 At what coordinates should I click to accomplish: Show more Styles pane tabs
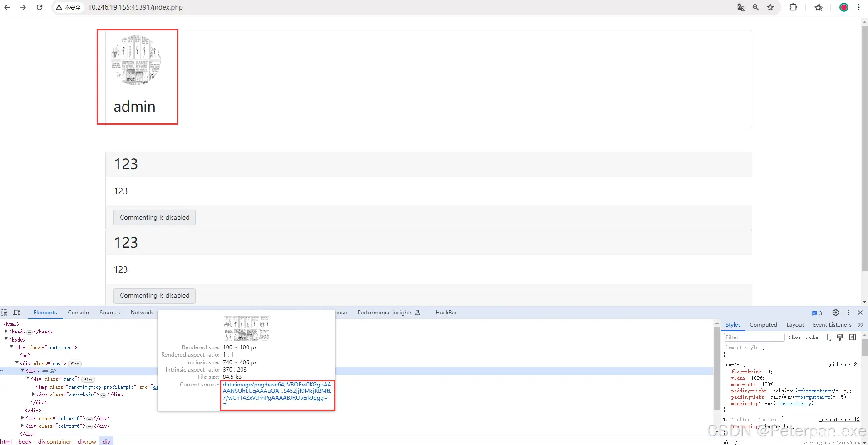click(861, 325)
